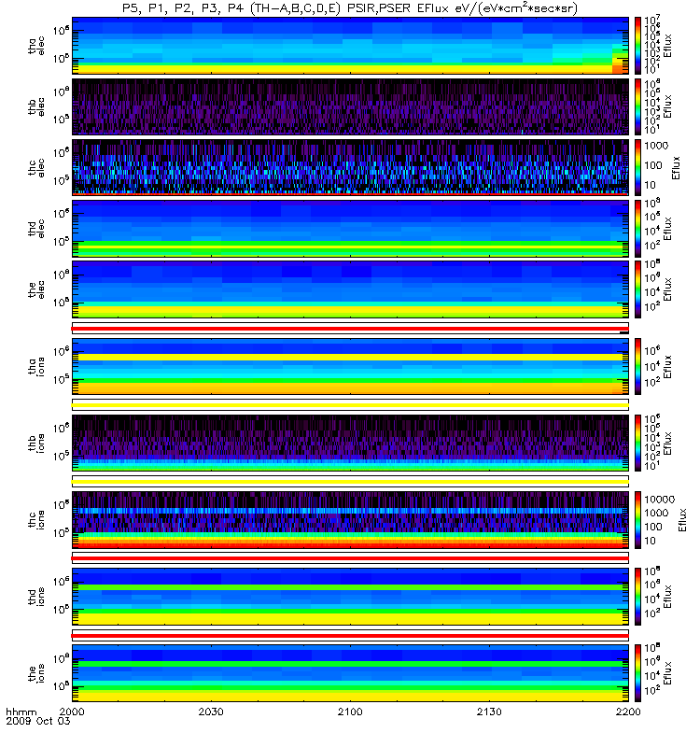Select the 2100 time axis label

(x=350, y=712)
